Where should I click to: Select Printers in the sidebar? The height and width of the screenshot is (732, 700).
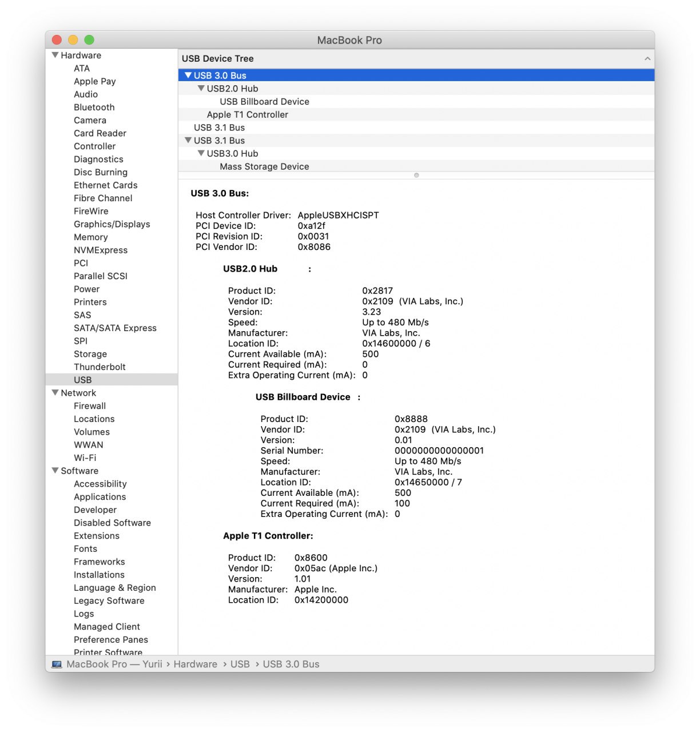pos(90,302)
